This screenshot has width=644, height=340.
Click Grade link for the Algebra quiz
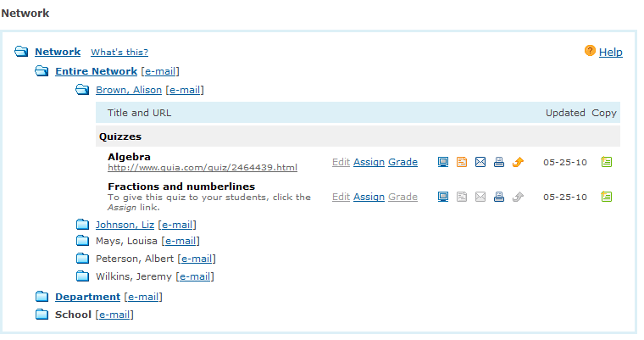click(402, 162)
